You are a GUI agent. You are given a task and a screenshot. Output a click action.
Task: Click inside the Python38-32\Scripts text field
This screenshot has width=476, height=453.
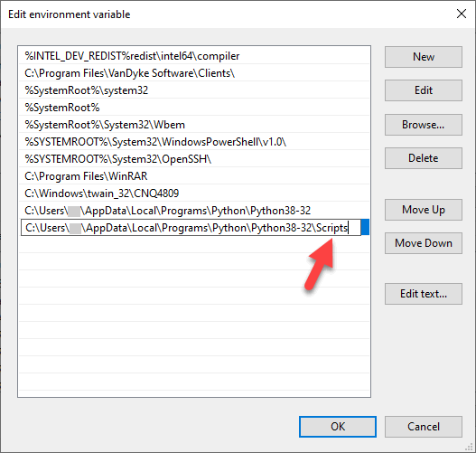pos(191,228)
